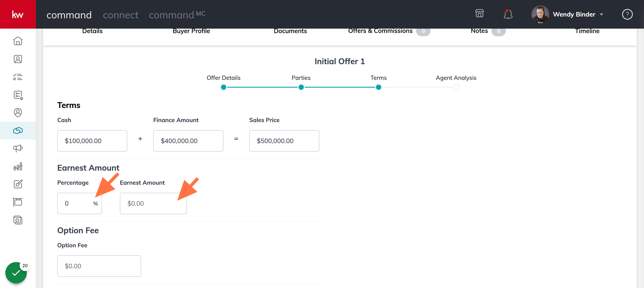The height and width of the screenshot is (288, 644).
Task: Open the Contacts sidebar icon
Action: click(x=18, y=59)
